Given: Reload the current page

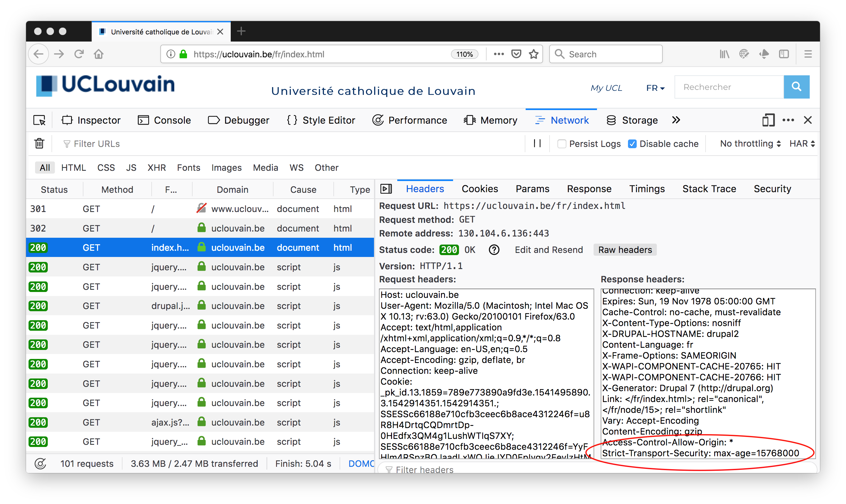Looking at the screenshot, I should [x=79, y=54].
